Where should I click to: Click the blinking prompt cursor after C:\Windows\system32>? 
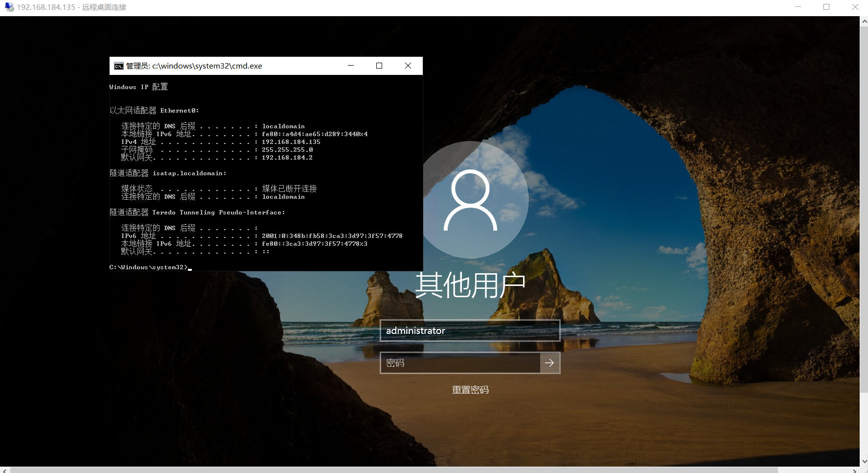coord(190,268)
